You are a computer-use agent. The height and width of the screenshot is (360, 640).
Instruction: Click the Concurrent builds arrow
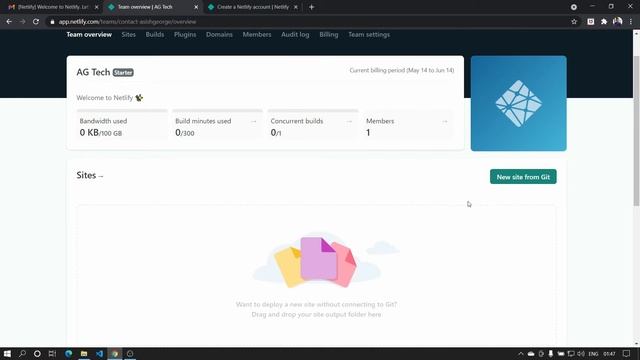349,121
